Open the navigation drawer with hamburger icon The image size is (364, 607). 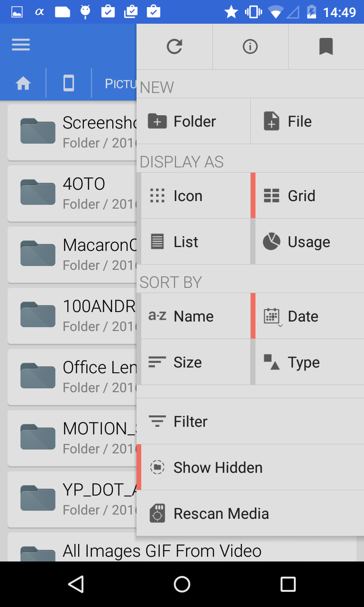coord(20,45)
